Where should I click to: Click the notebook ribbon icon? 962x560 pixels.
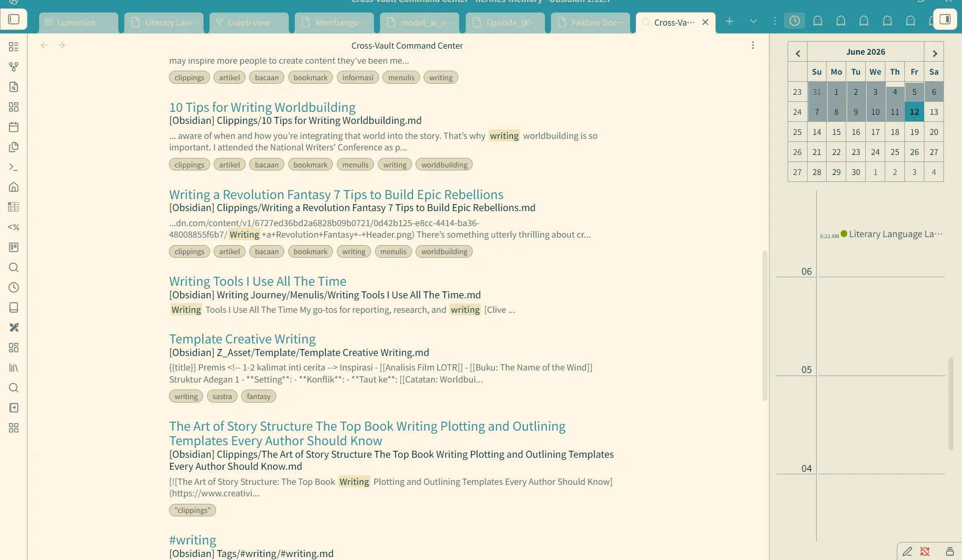pos(14,408)
